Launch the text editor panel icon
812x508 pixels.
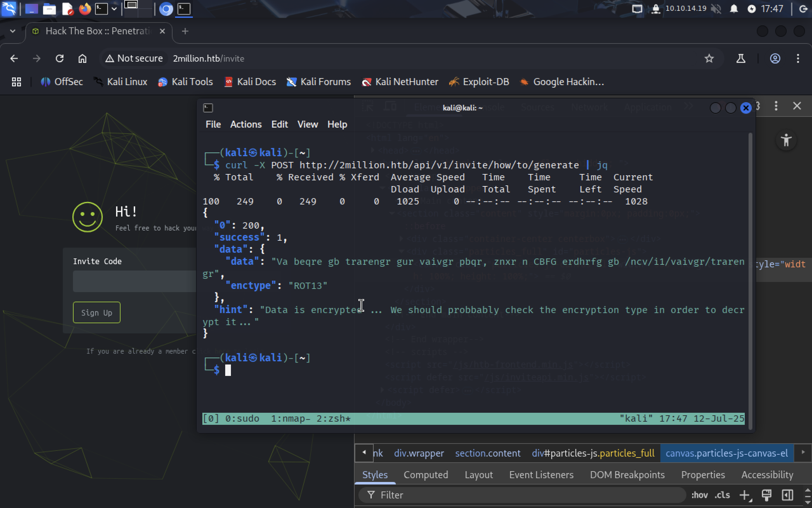click(68, 9)
